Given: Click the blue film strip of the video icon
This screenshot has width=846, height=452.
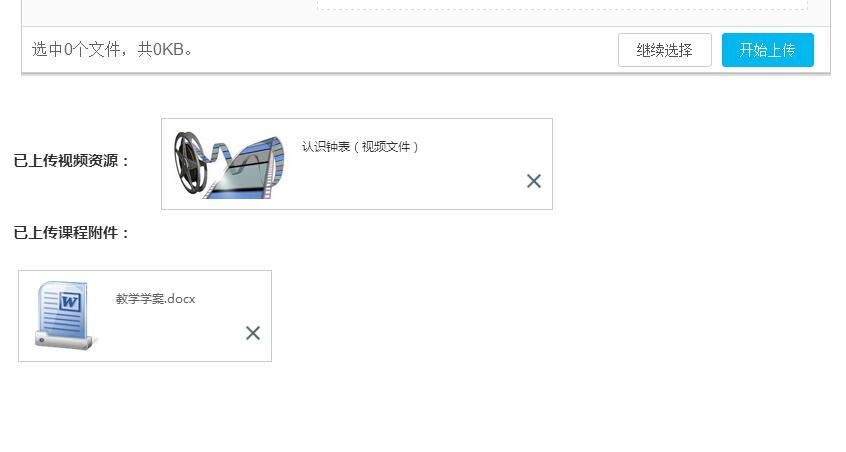Looking at the screenshot, I should point(249,168).
